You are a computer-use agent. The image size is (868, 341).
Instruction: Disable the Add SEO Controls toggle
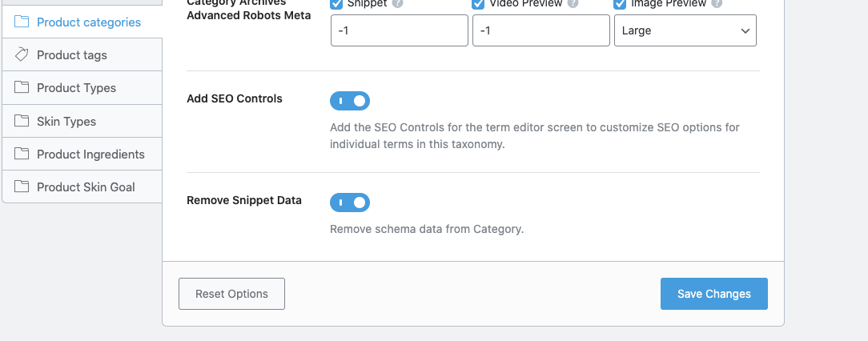click(350, 101)
